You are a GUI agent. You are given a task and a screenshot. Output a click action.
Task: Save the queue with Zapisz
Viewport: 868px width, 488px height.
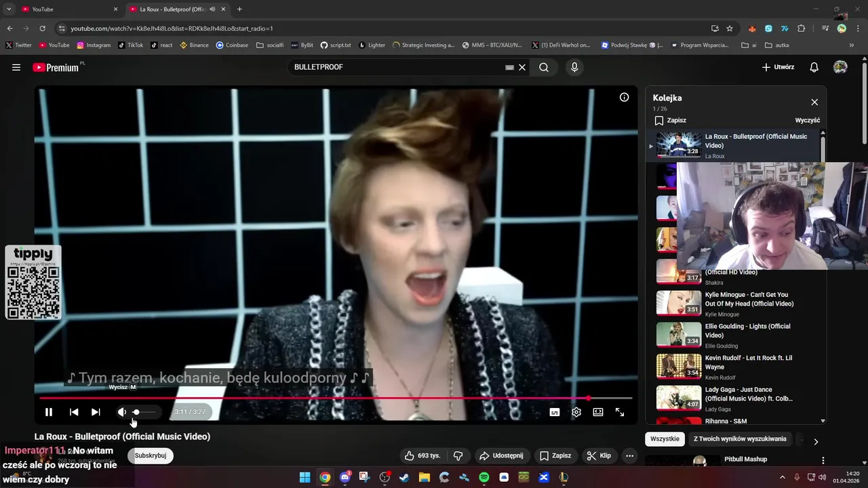pos(670,120)
